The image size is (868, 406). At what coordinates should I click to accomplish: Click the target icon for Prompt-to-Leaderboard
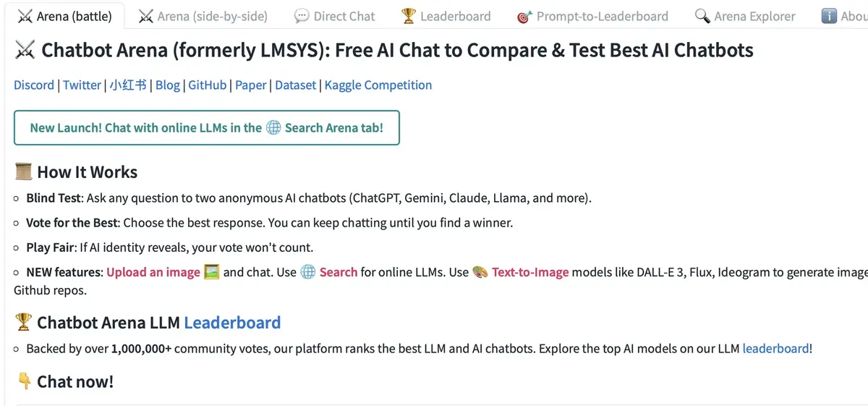click(525, 16)
